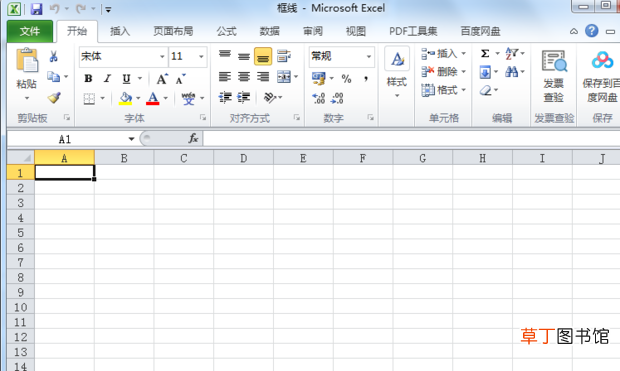Viewport: 620px width, 371px height.
Task: Open the font size 11 dropdown
Action: [x=201, y=57]
